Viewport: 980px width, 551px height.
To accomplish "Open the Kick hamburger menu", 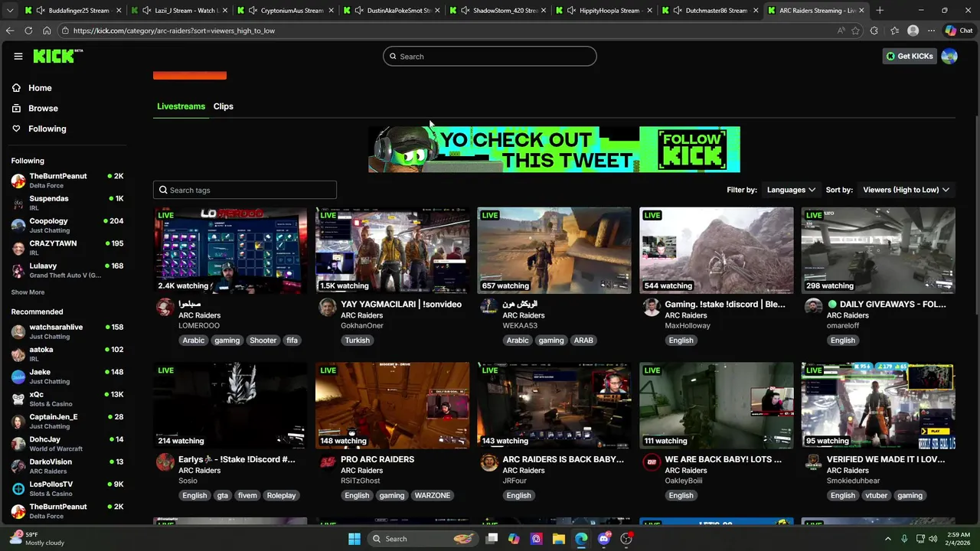I will pos(18,56).
